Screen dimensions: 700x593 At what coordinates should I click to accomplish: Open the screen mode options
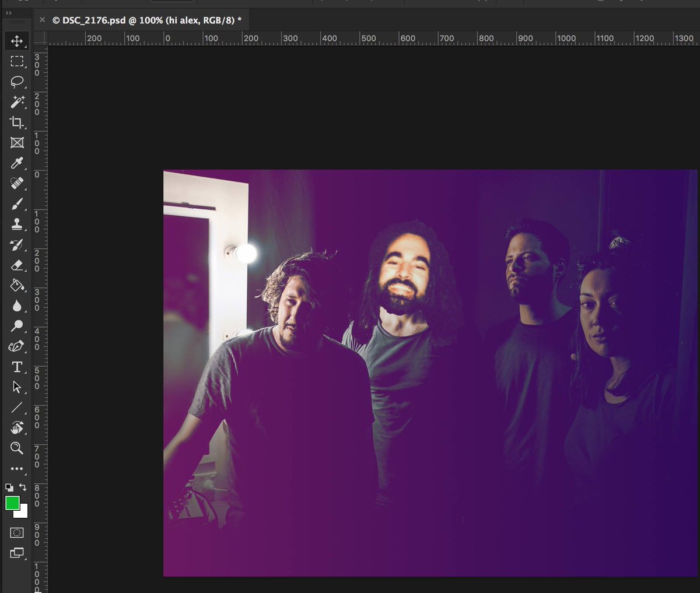point(17,552)
